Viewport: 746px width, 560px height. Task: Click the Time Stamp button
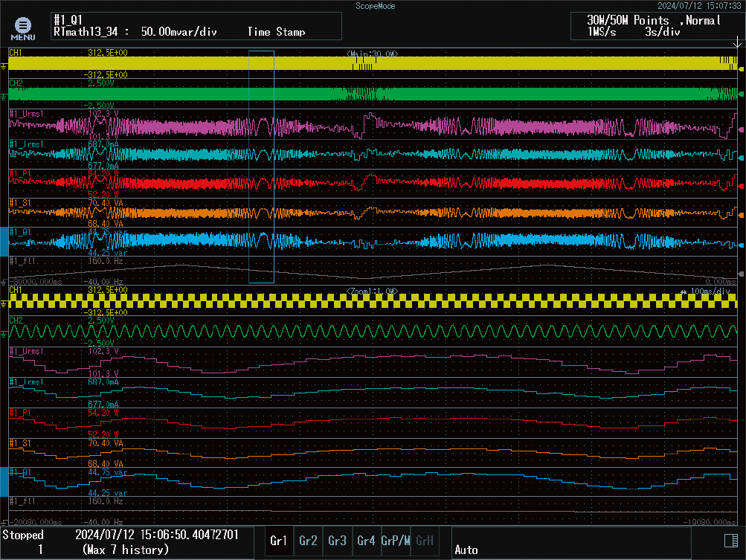277,32
